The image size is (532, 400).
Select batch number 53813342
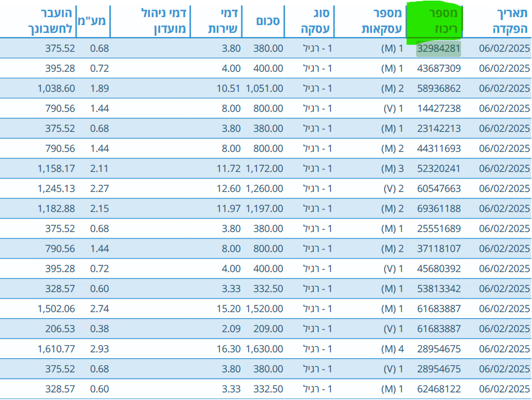(x=439, y=289)
